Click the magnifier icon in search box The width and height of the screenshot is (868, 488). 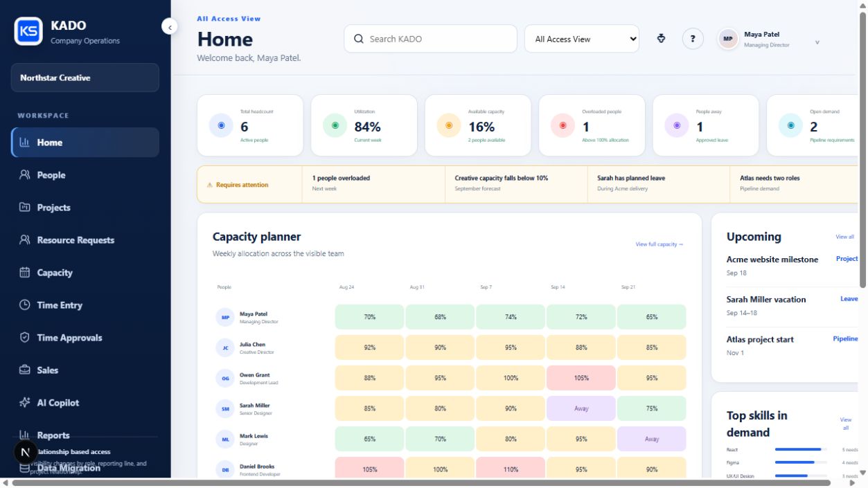pyautogui.click(x=359, y=39)
